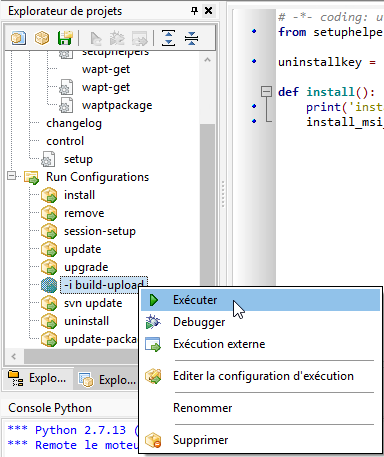Click the waptpackage file gear icon
Image resolution: width=384 pixels, height=457 pixels.
[x=66, y=105]
